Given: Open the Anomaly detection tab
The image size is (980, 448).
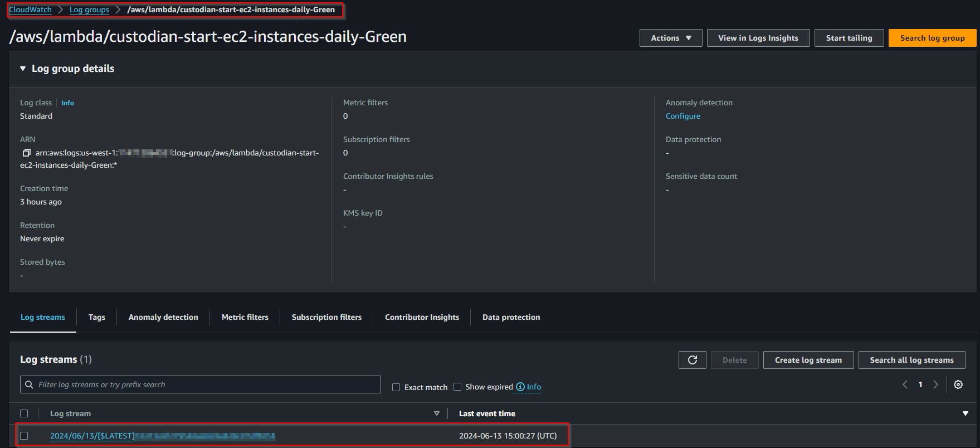Looking at the screenshot, I should (163, 317).
